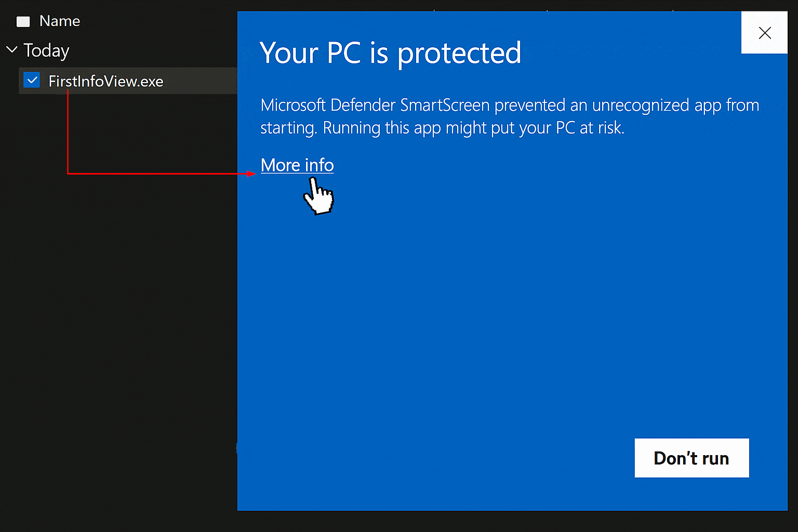Highlight the FirstInfoView.exe filename text

(x=105, y=81)
